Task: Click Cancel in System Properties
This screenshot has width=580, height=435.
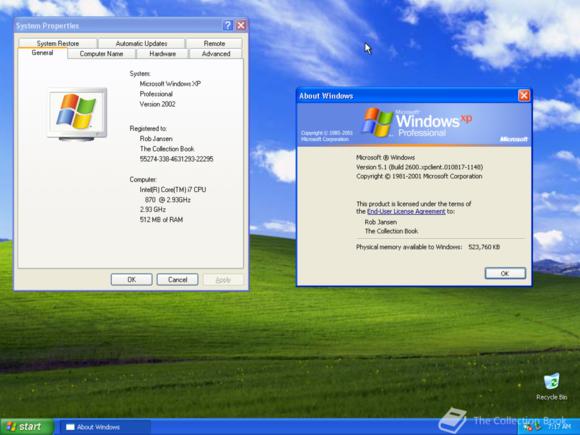Action: (178, 280)
